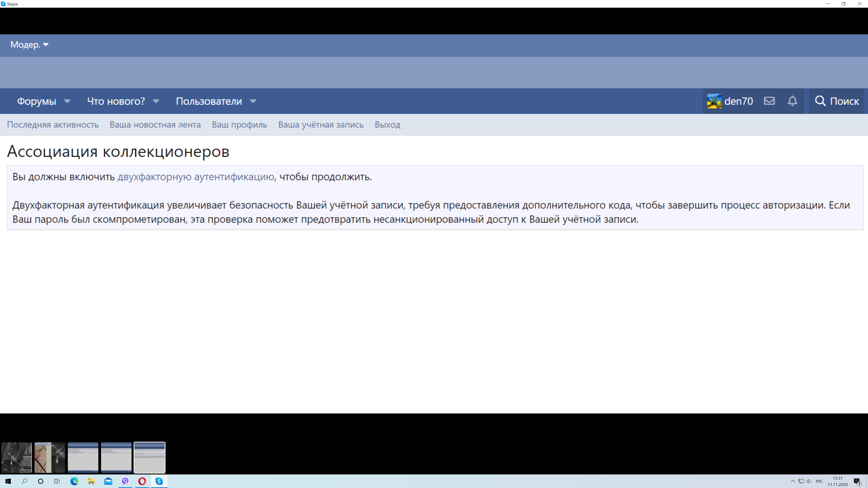Open Opera browser in taskbar

(142, 481)
